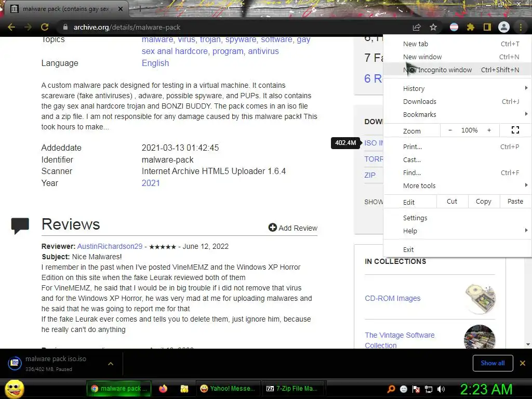Click the scroll-down arrow of the page scrollbar

(528, 344)
